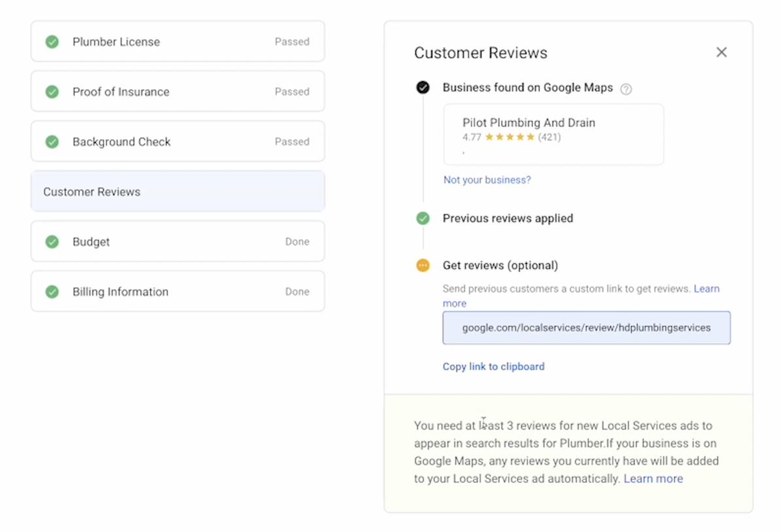Click black checkmark for Business found step
Screen dimensions: 781x532
(423, 88)
